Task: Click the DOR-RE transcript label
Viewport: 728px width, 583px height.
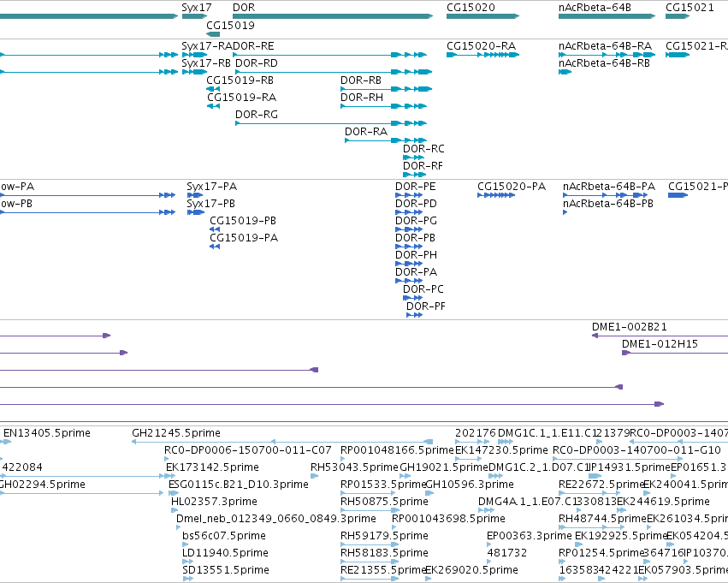Action: click(x=253, y=46)
